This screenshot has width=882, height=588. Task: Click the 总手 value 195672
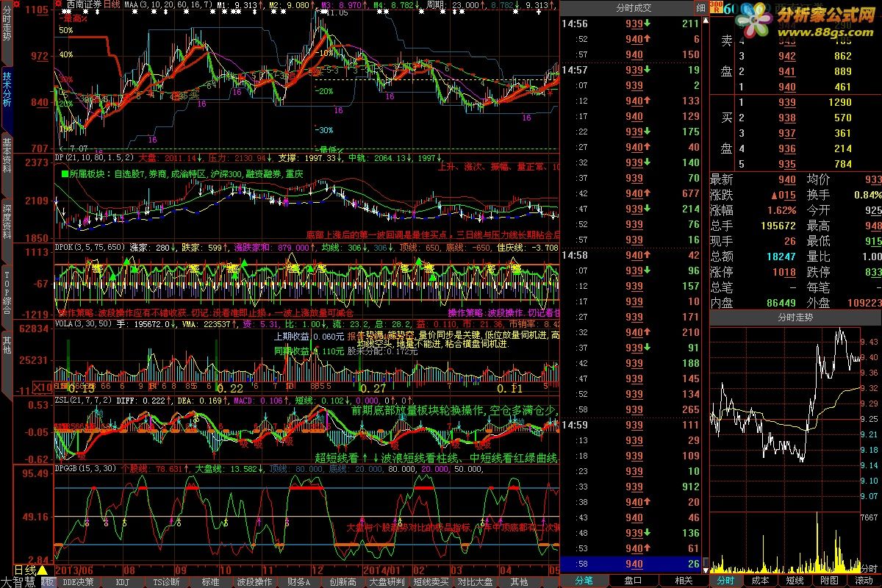point(778,226)
